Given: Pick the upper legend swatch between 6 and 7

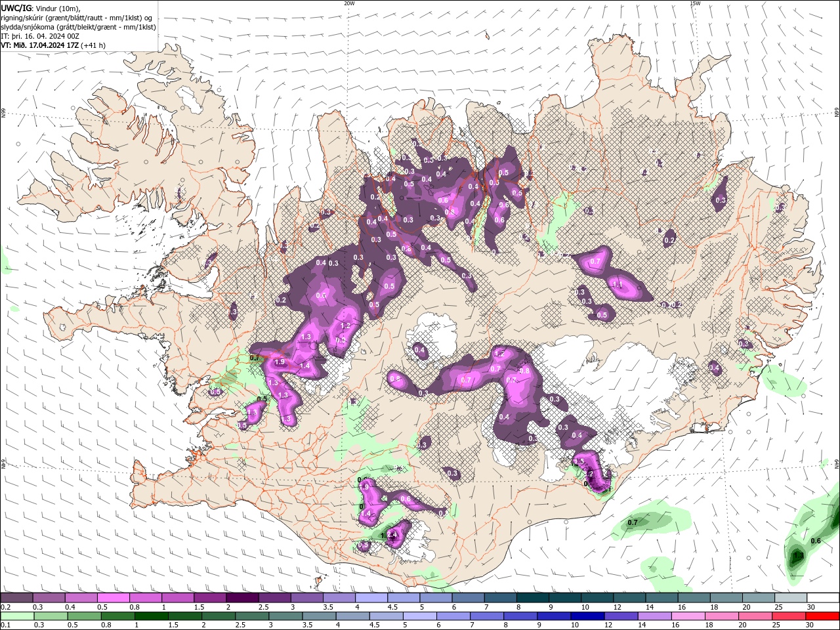Looking at the screenshot, I should 469,598.
